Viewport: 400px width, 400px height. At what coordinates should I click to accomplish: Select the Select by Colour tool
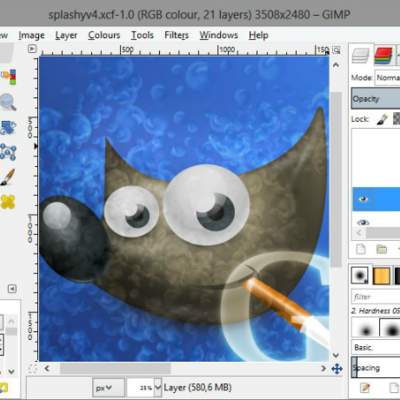pos(9,77)
